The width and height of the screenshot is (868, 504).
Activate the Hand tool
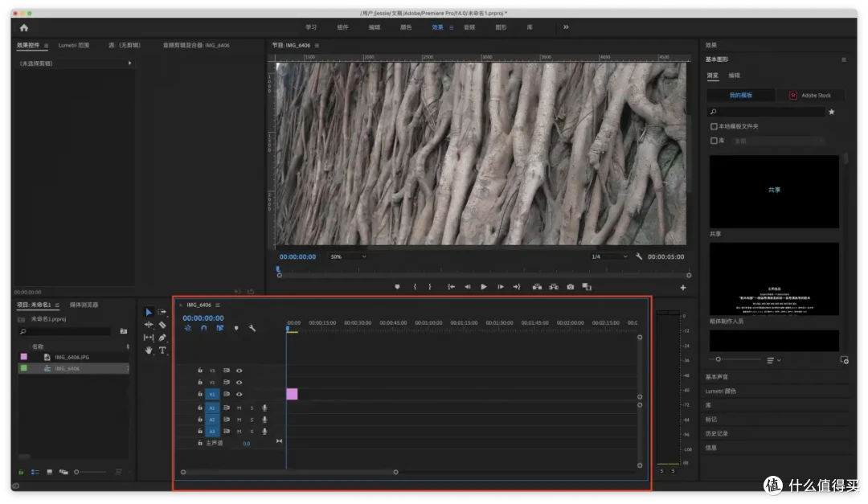[149, 350]
